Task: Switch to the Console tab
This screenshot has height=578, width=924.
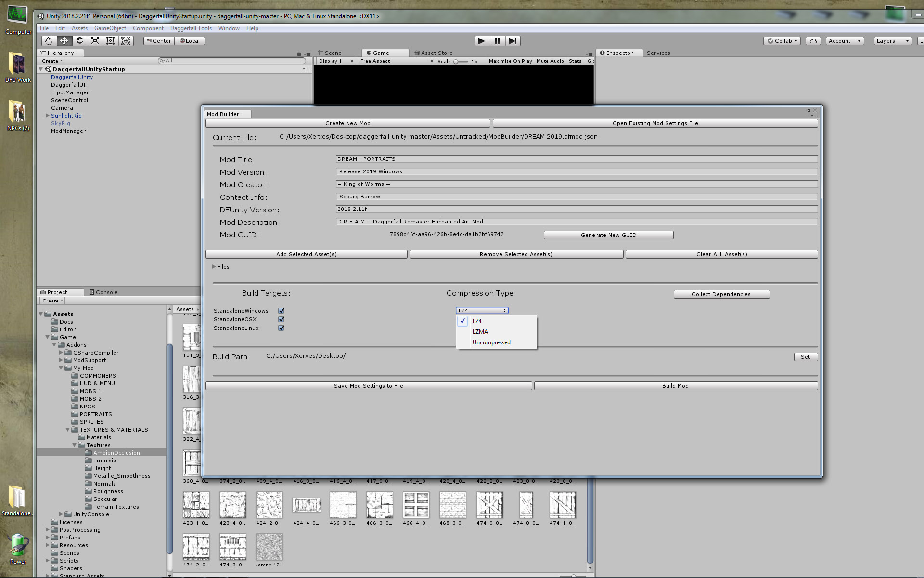Action: click(x=103, y=292)
